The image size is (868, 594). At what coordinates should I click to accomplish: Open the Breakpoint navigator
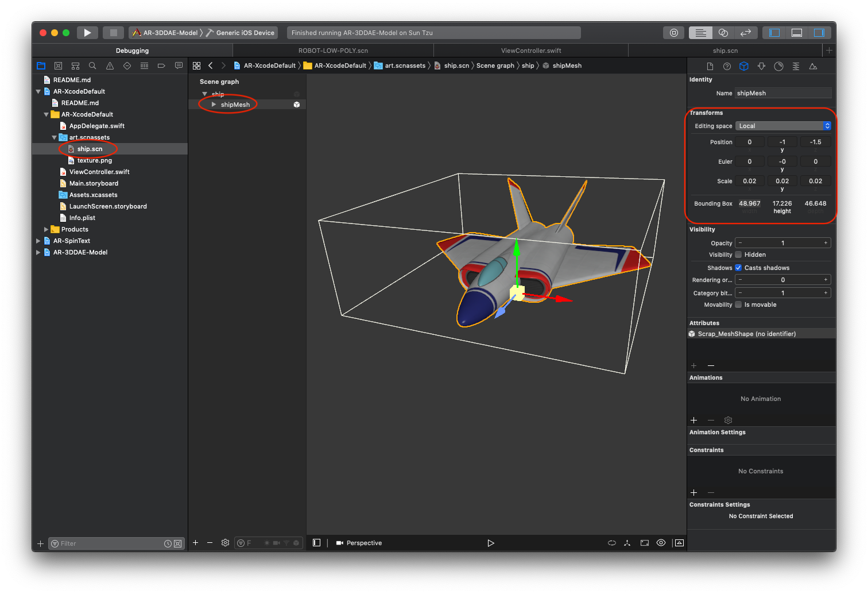click(161, 66)
